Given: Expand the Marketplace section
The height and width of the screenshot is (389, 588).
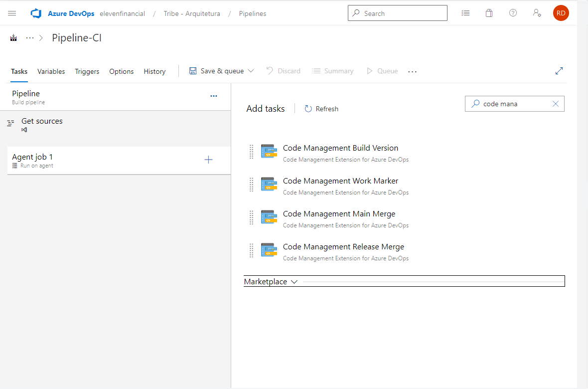Looking at the screenshot, I should pyautogui.click(x=404, y=281).
